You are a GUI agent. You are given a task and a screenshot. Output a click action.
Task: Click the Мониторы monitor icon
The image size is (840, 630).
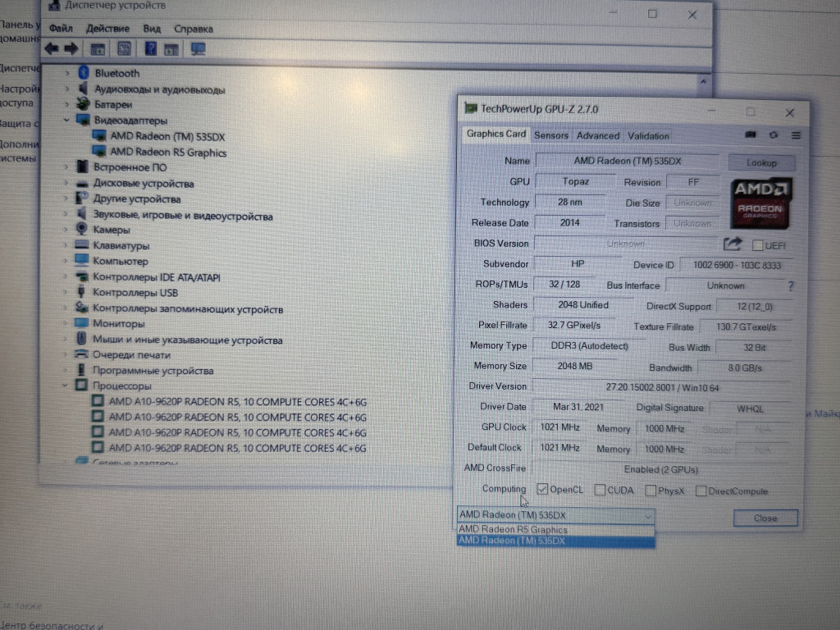81,323
